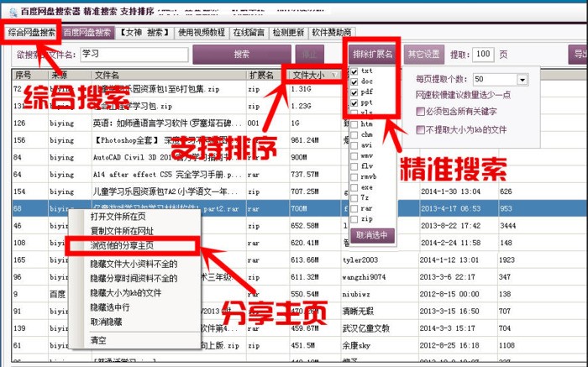Toggle the wmv extension checkbox
Image resolution: width=588 pixels, height=367 pixels.
tap(354, 155)
